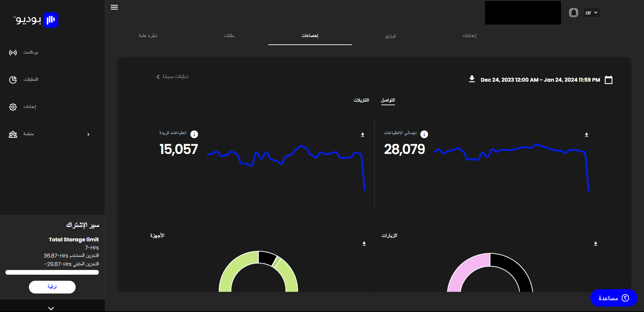Open the calendar date picker icon
This screenshot has width=644, height=312.
(x=608, y=80)
